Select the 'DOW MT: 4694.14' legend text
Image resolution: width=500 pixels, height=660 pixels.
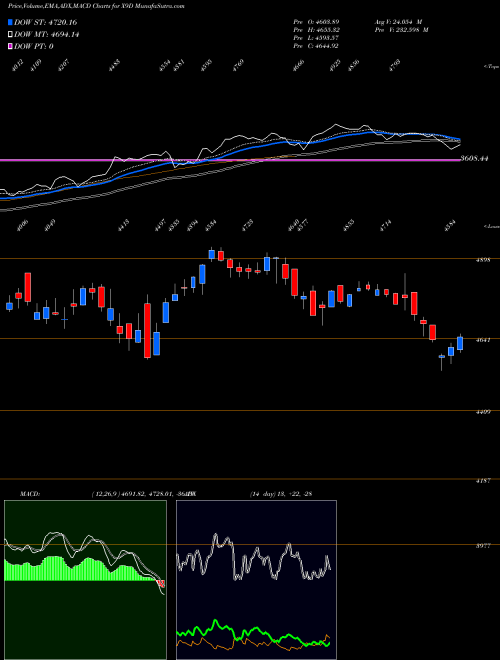click(x=47, y=35)
